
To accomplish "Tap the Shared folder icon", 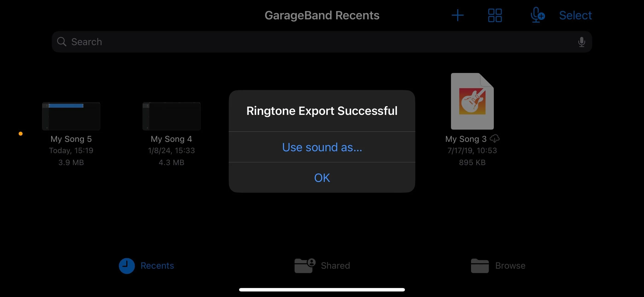I will click(304, 265).
